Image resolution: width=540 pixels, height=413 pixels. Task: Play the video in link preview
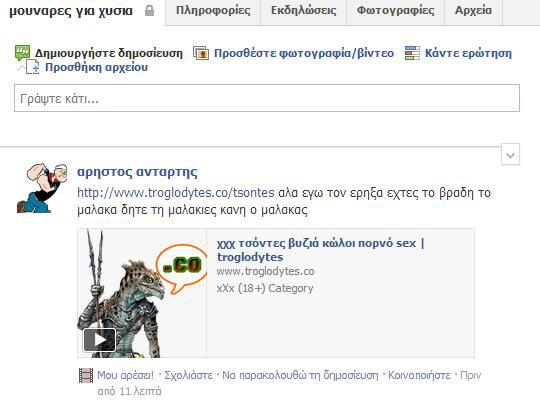coord(99,340)
